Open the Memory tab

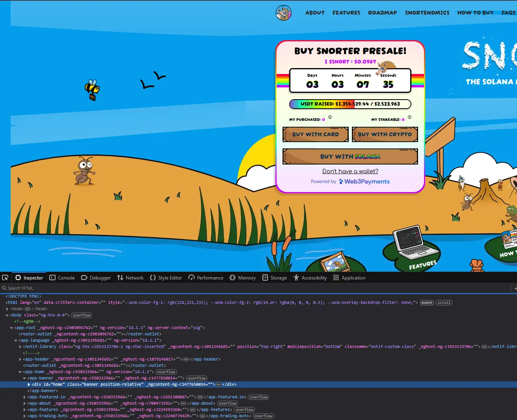point(243,278)
